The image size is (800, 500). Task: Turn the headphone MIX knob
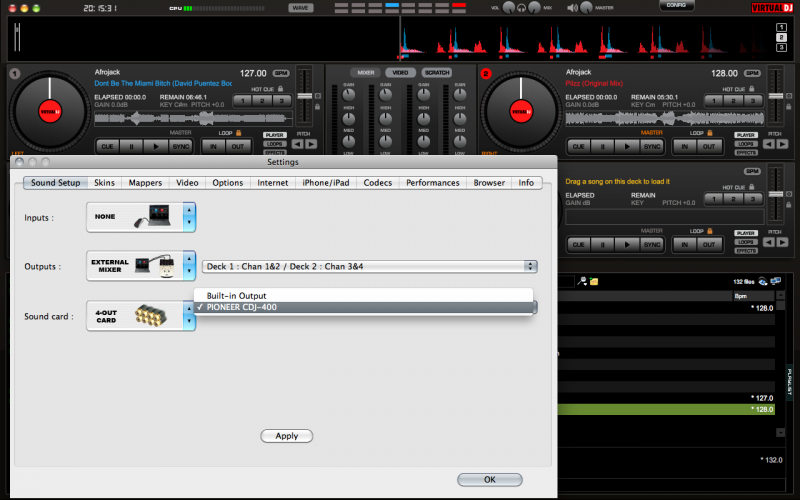534,8
